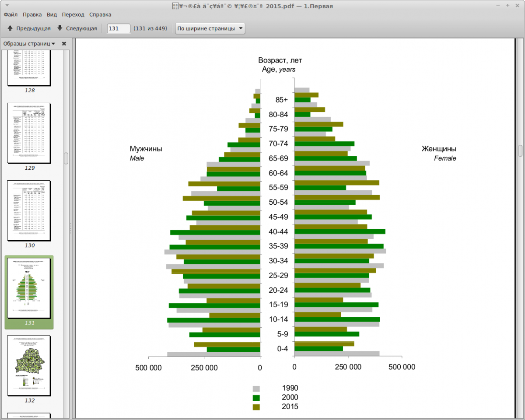Open the Справка menu

pyautogui.click(x=100, y=14)
